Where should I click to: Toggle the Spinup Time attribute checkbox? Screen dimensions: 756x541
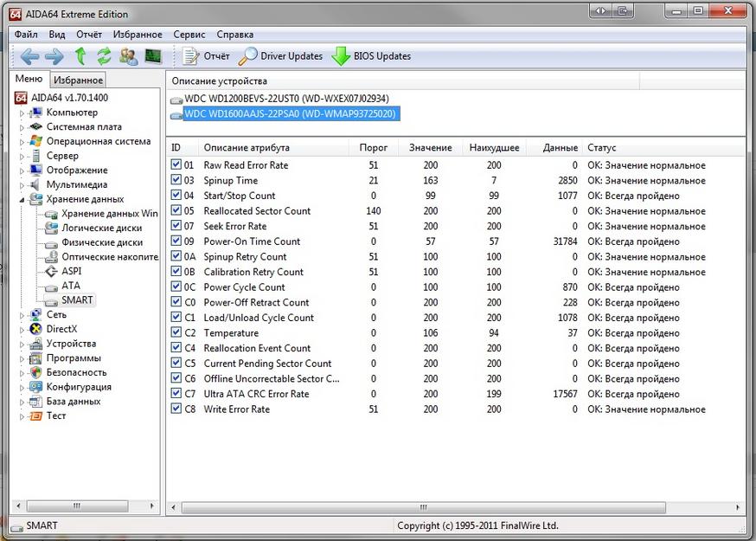click(x=176, y=180)
